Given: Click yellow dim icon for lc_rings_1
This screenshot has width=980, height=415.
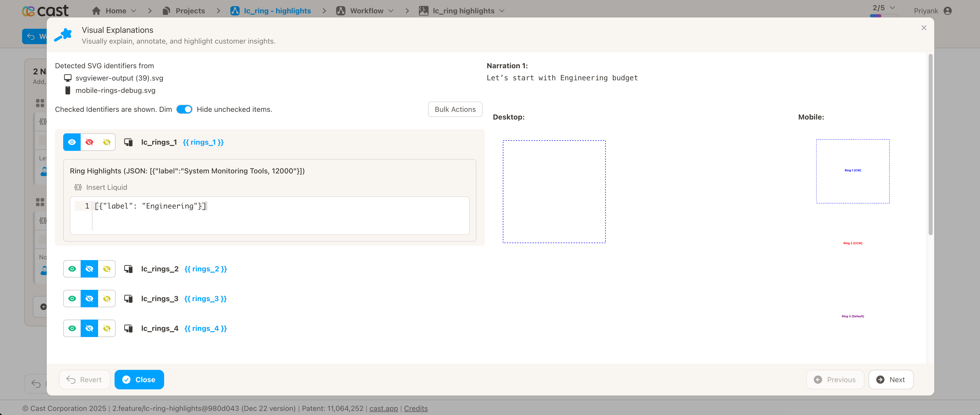Looking at the screenshot, I should point(107,142).
